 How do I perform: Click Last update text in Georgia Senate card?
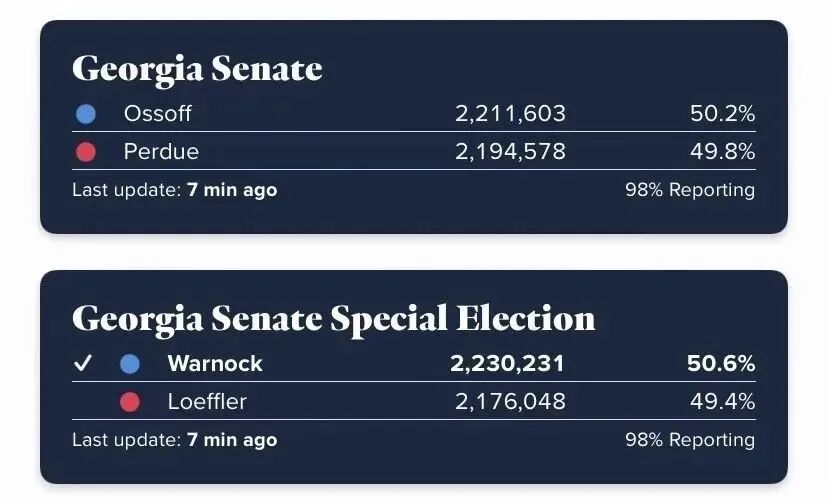[175, 190]
